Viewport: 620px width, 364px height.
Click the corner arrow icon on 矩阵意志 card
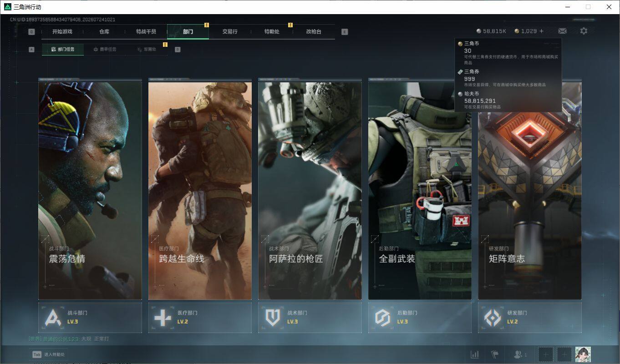(485, 239)
